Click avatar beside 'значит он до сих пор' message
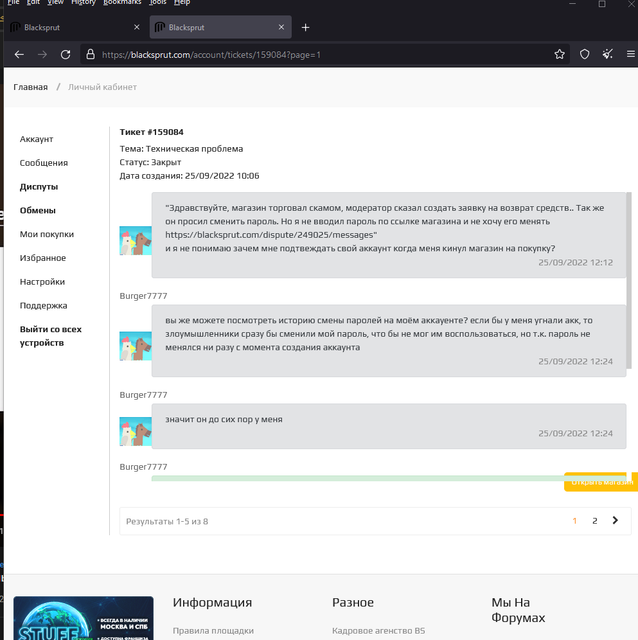638x640 pixels. (x=136, y=431)
